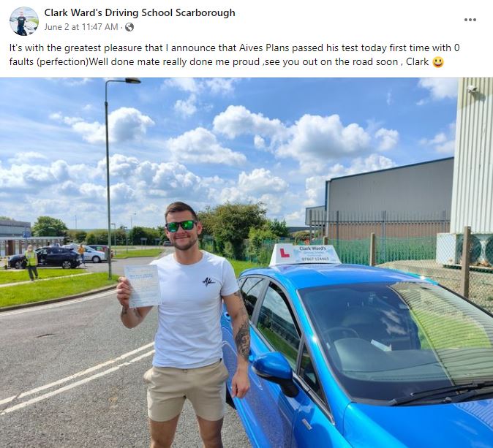The image size is (493, 448).
Task: Click the grinning emoji in the post text
Action: click(438, 61)
